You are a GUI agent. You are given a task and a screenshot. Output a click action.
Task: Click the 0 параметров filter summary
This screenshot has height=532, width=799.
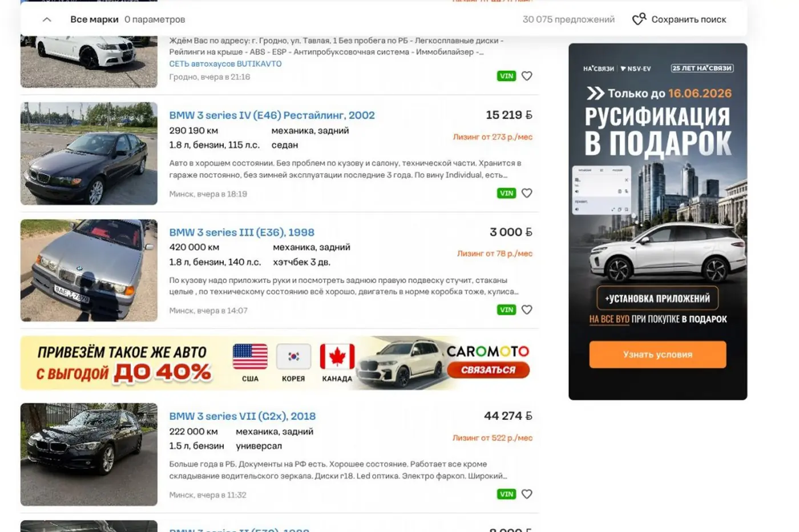pos(155,19)
